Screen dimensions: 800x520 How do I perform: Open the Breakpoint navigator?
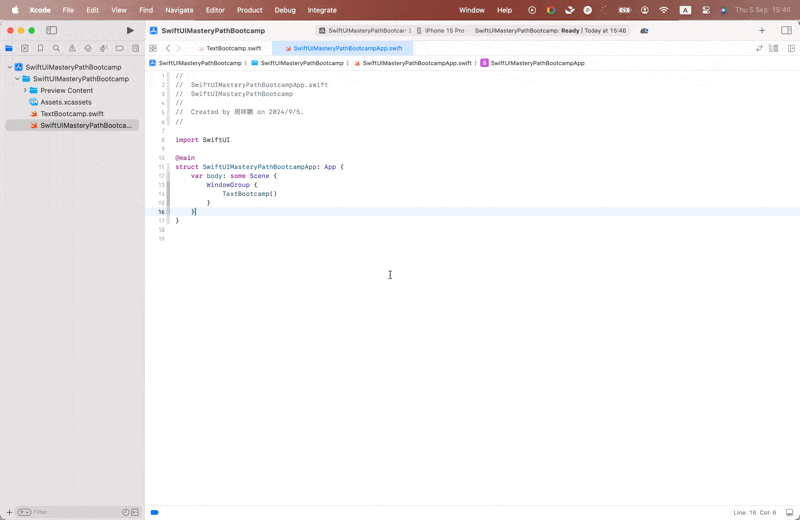coord(119,48)
